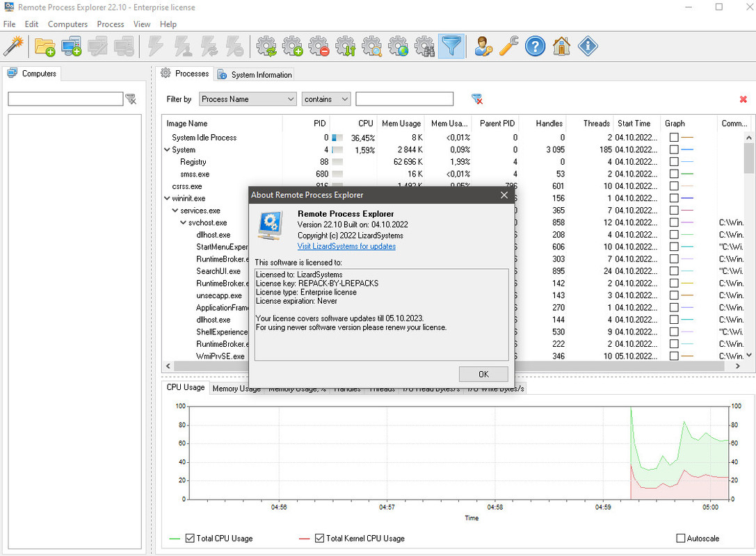Click the add folder toolbar icon
The image size is (756, 556).
coord(45,47)
